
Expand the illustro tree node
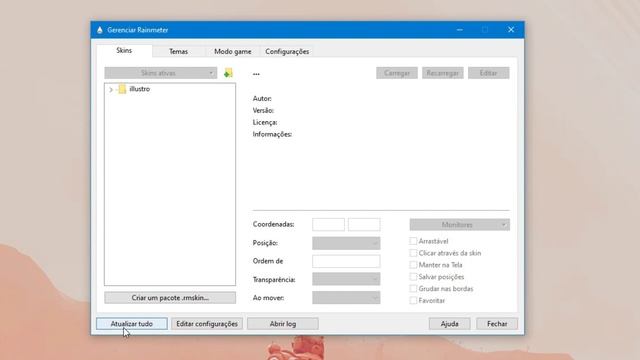[111, 89]
